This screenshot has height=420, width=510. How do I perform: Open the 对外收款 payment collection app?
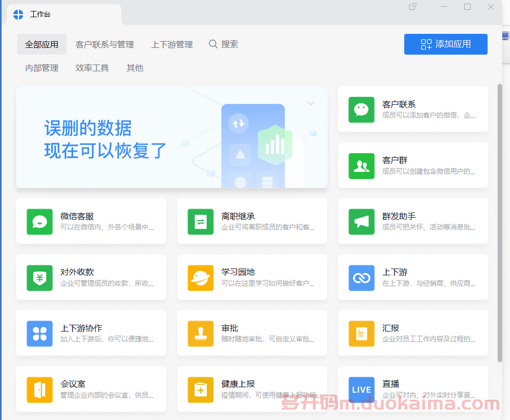(x=91, y=277)
